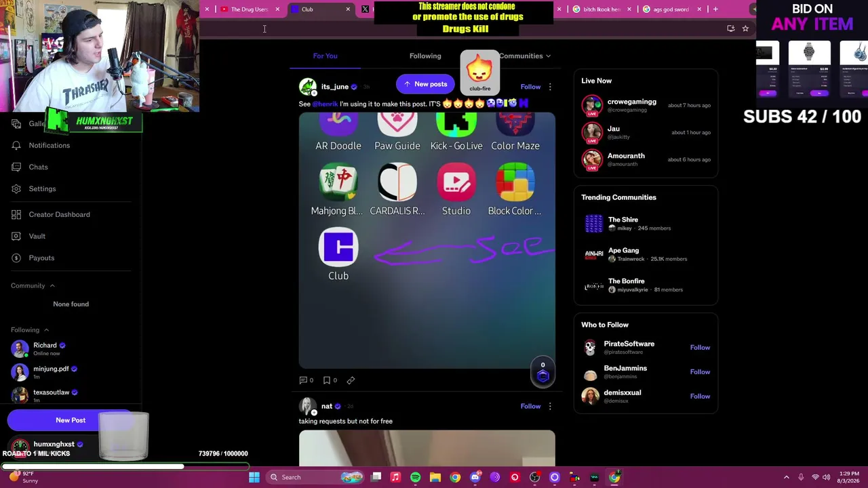The height and width of the screenshot is (488, 868).
Task: Follow PirateSoftware
Action: tap(700, 347)
